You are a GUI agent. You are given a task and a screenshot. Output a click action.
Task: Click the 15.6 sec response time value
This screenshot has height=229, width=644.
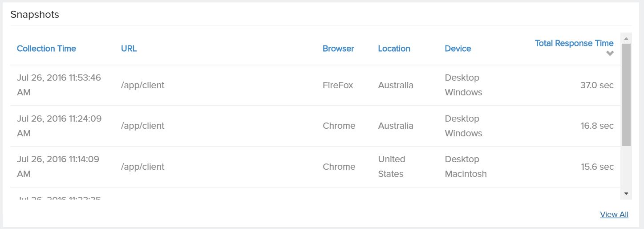(597, 167)
